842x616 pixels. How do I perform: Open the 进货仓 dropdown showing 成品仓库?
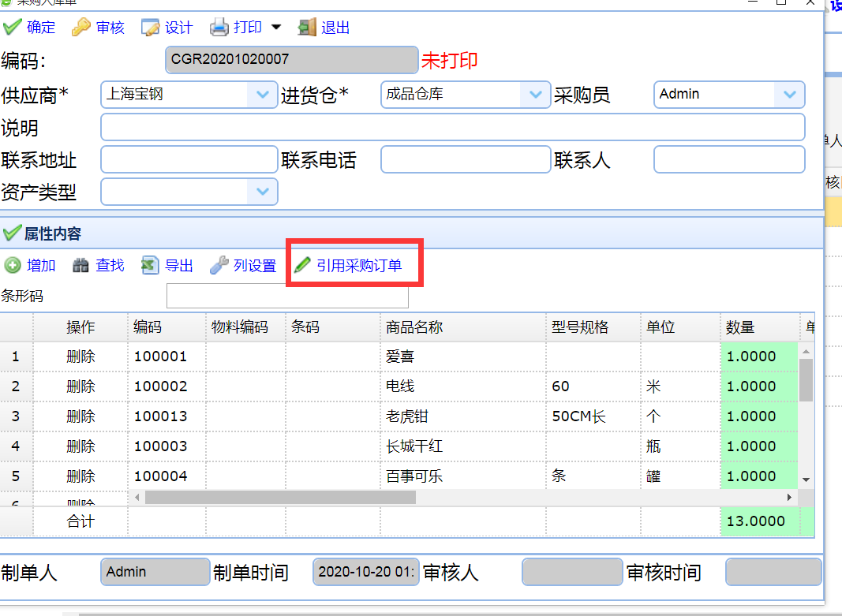pos(535,95)
